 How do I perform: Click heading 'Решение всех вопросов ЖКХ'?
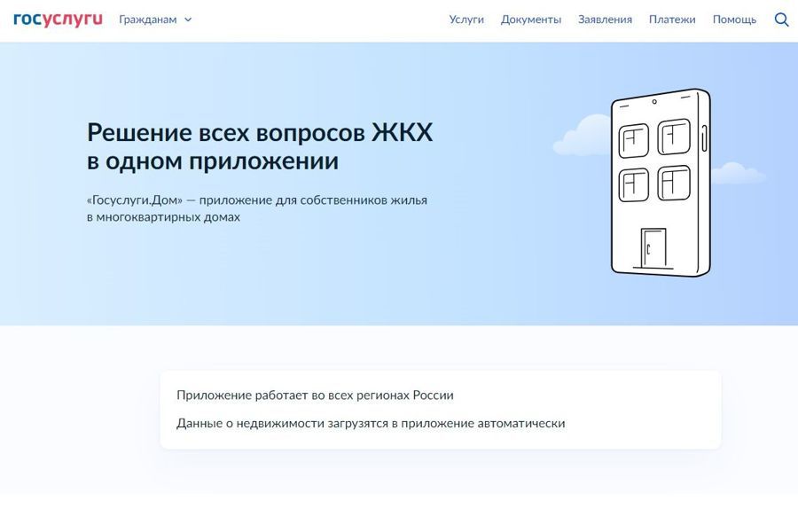tap(260, 132)
